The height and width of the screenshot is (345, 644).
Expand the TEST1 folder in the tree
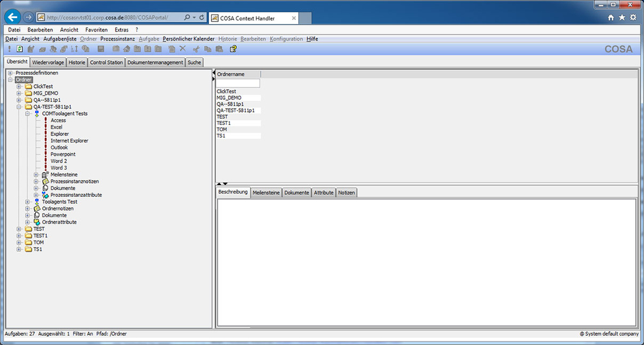[19, 235]
